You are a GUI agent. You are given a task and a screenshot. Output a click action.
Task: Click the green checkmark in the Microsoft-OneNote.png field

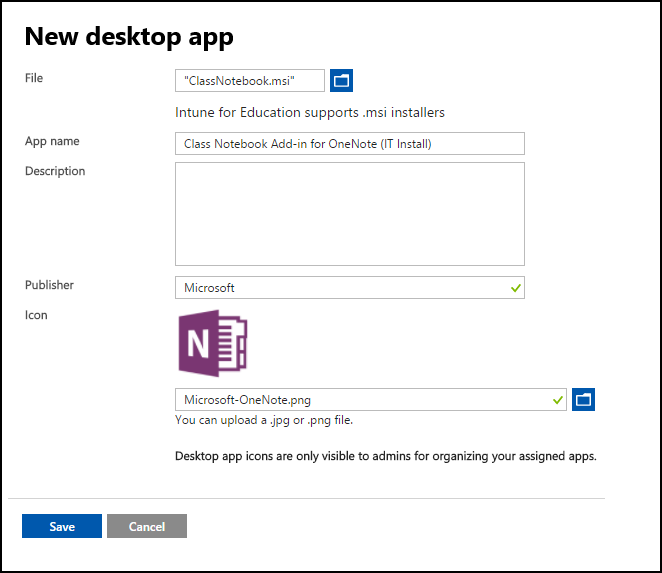[x=558, y=399]
